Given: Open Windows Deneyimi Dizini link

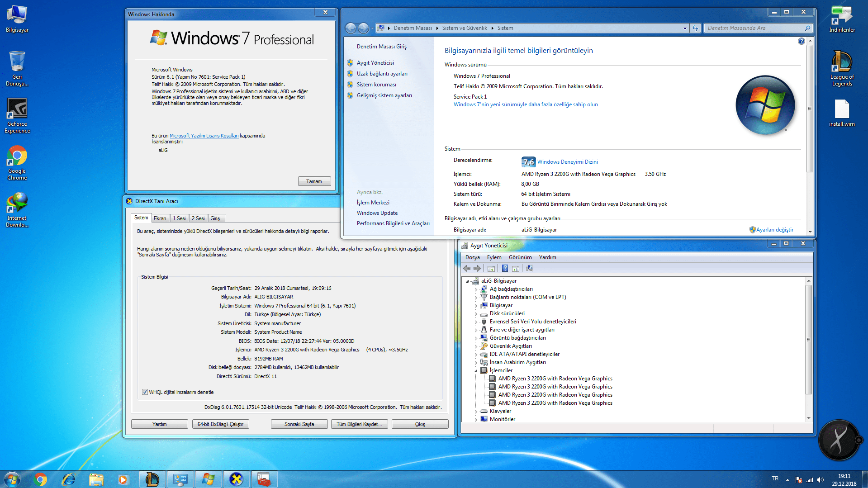Looking at the screenshot, I should click(568, 162).
